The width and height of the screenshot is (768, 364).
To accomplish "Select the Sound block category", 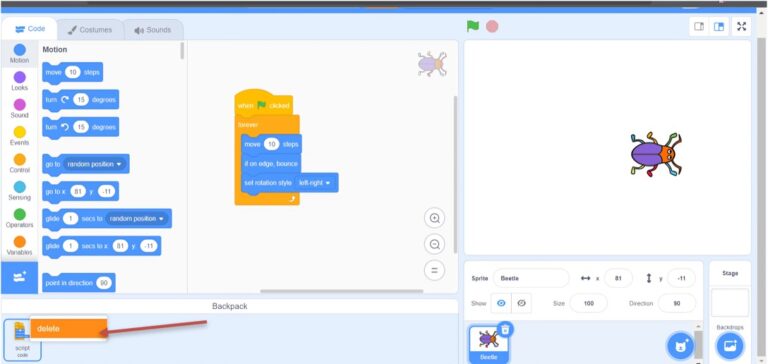I will click(20, 109).
